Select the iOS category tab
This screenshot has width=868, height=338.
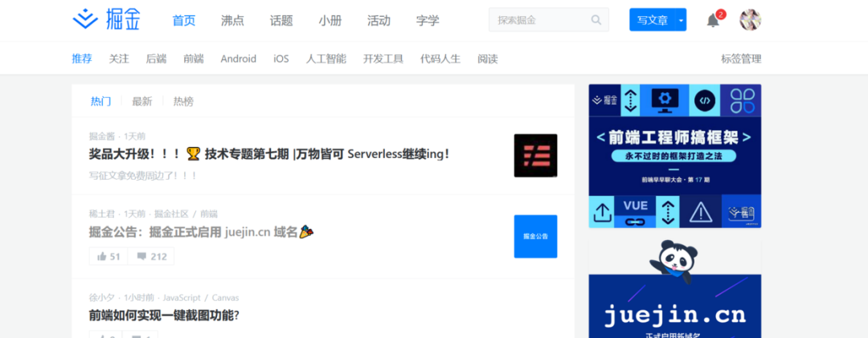[281, 59]
